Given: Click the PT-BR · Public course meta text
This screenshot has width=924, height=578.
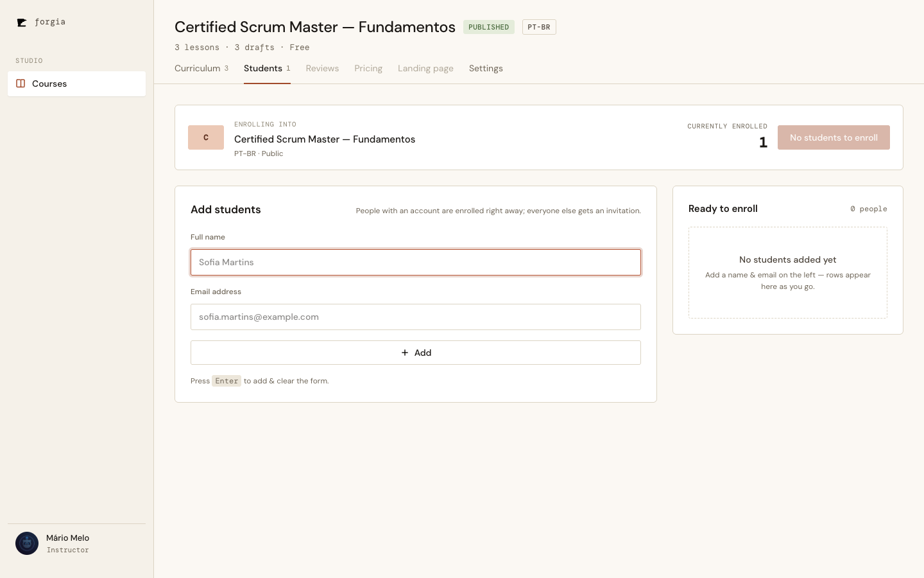Looking at the screenshot, I should tap(259, 153).
